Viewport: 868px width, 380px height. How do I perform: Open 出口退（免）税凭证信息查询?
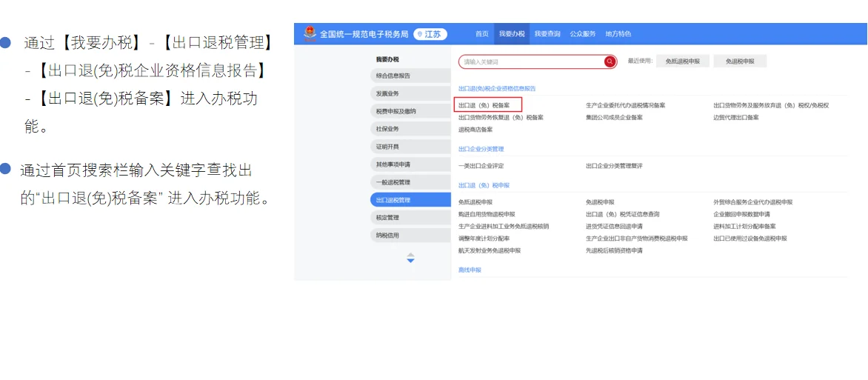pyautogui.click(x=623, y=214)
